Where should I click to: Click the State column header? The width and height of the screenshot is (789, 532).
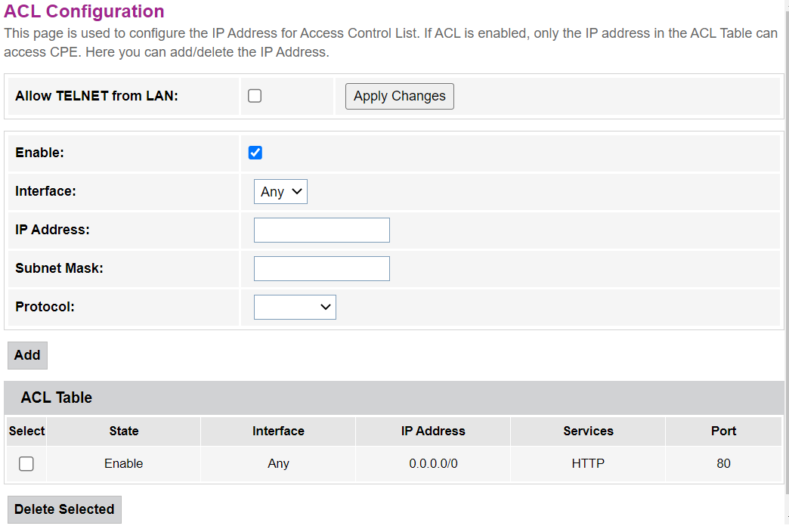(124, 431)
